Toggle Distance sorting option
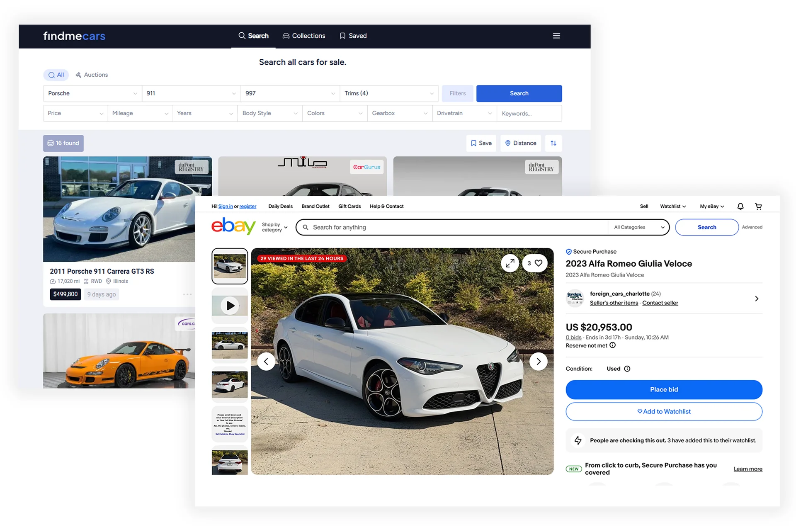This screenshot has width=796, height=532. click(520, 143)
